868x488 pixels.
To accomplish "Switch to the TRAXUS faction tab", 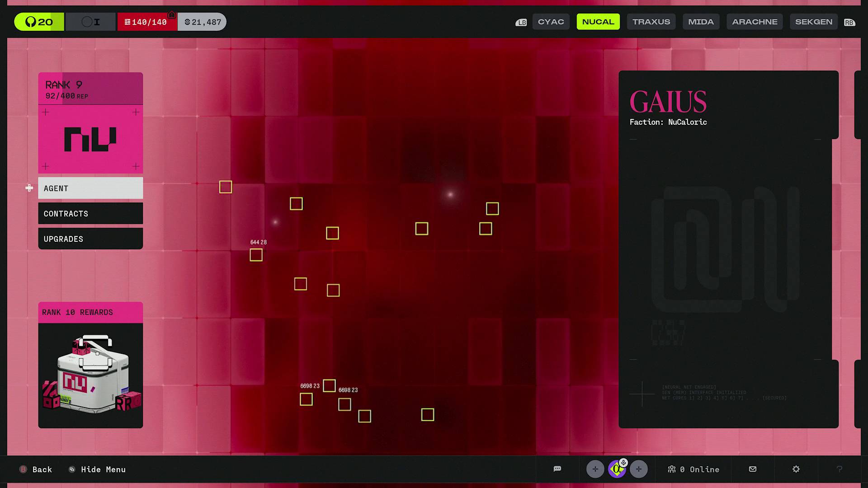I will pyautogui.click(x=651, y=22).
